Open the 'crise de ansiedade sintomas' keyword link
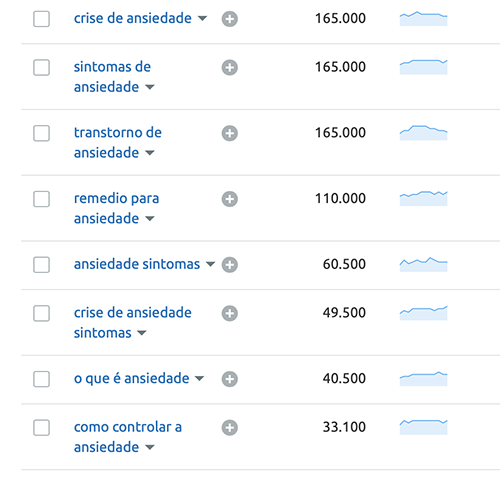The width and height of the screenshot is (500, 480). [x=133, y=323]
